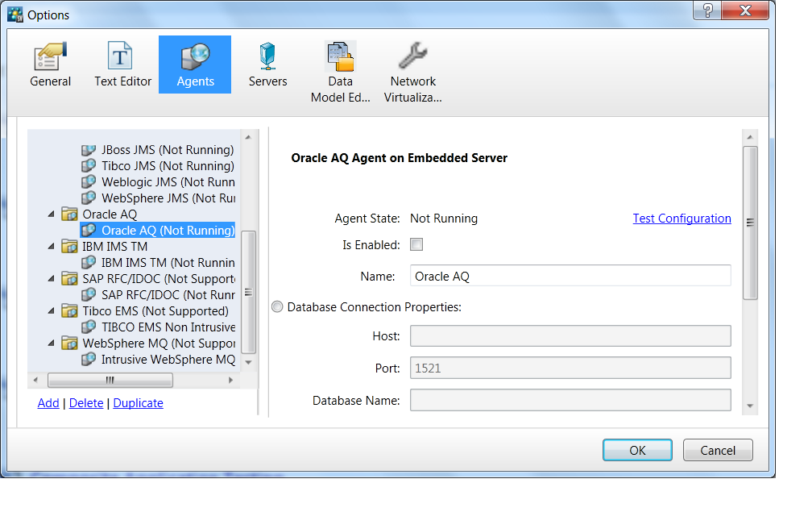Collapse the WebSphere MQ tree node
812x508 pixels.
pos(52,344)
